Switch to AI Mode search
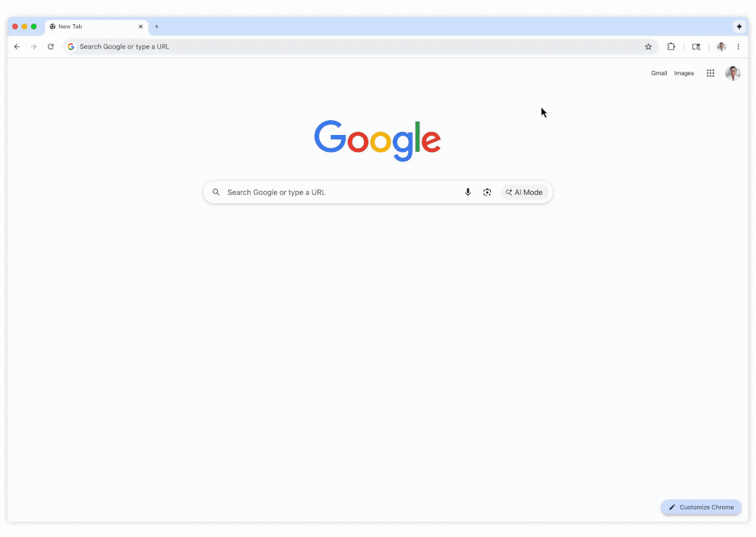Screen dimensions: 756x537 point(524,193)
